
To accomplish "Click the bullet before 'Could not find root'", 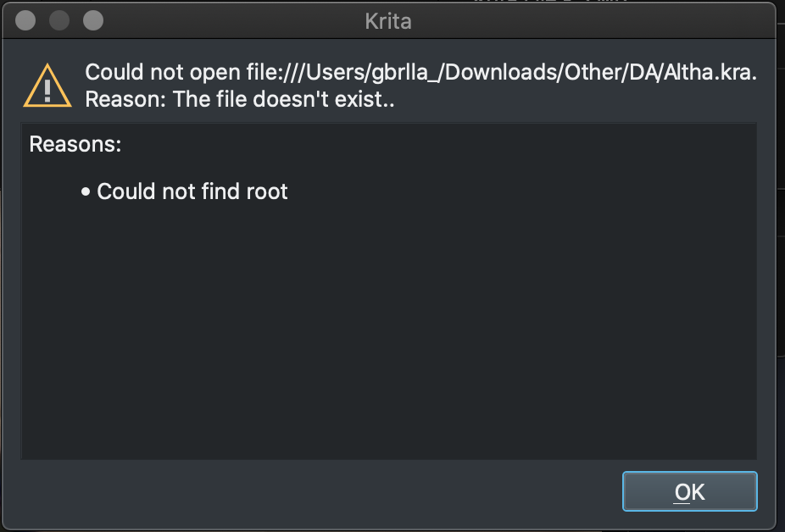I will [x=86, y=192].
